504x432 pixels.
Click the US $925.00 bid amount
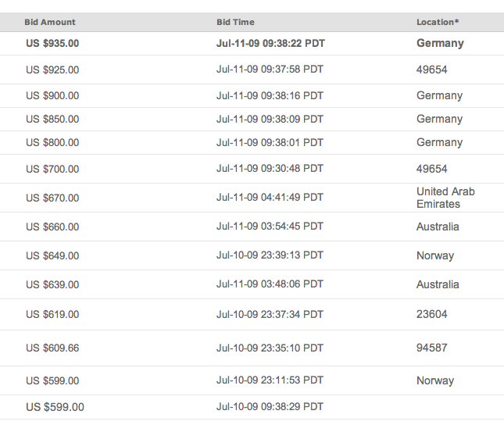[x=52, y=70]
